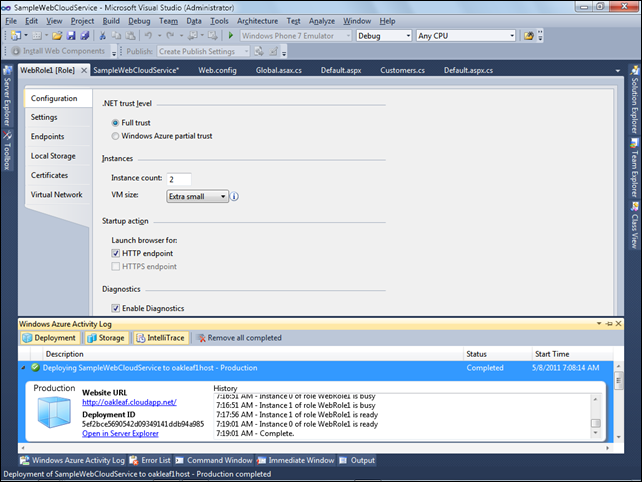Click the Deployment filter button
Viewport: 642px width, 482px height.
click(49, 338)
